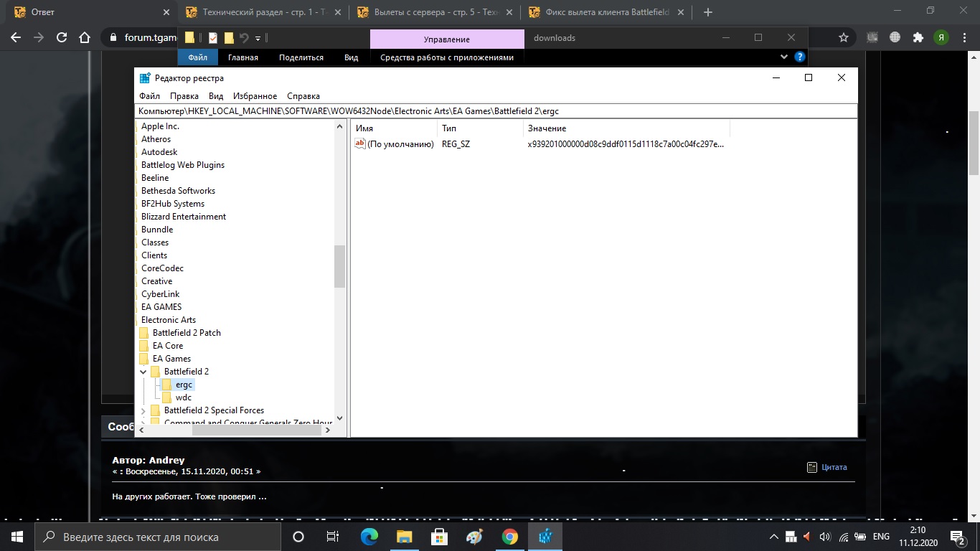This screenshot has width=980, height=551.
Task: Open Microsoft Edge from taskbar
Action: [369, 537]
